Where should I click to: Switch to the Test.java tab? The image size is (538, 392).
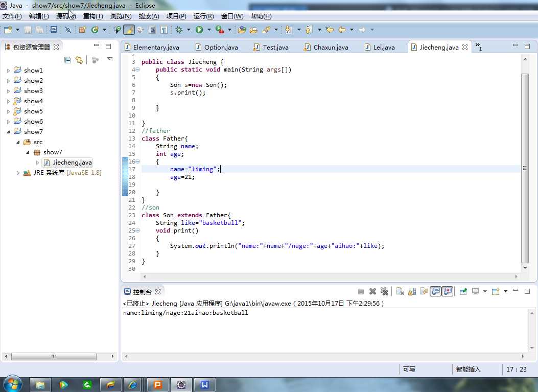click(x=271, y=48)
